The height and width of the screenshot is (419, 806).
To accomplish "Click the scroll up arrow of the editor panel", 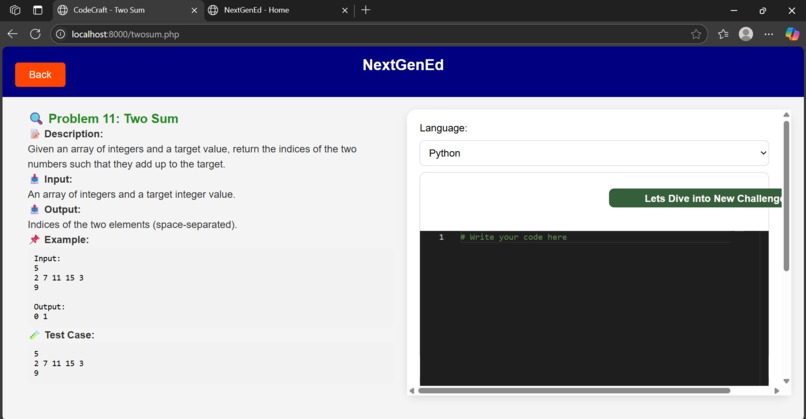I will coord(786,115).
